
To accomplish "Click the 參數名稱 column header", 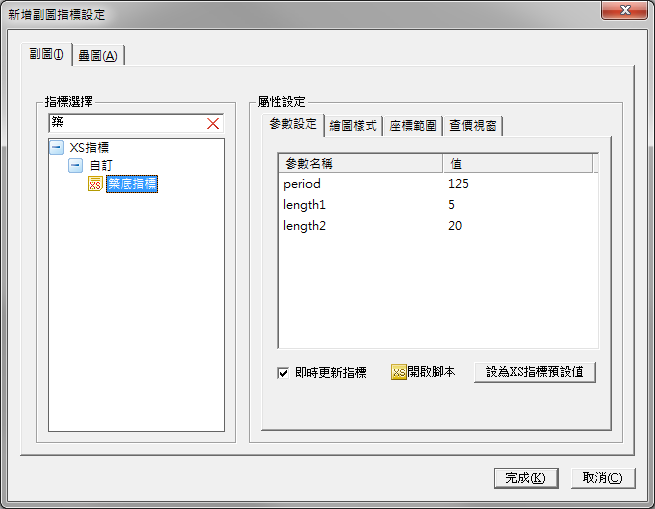I will [361, 163].
